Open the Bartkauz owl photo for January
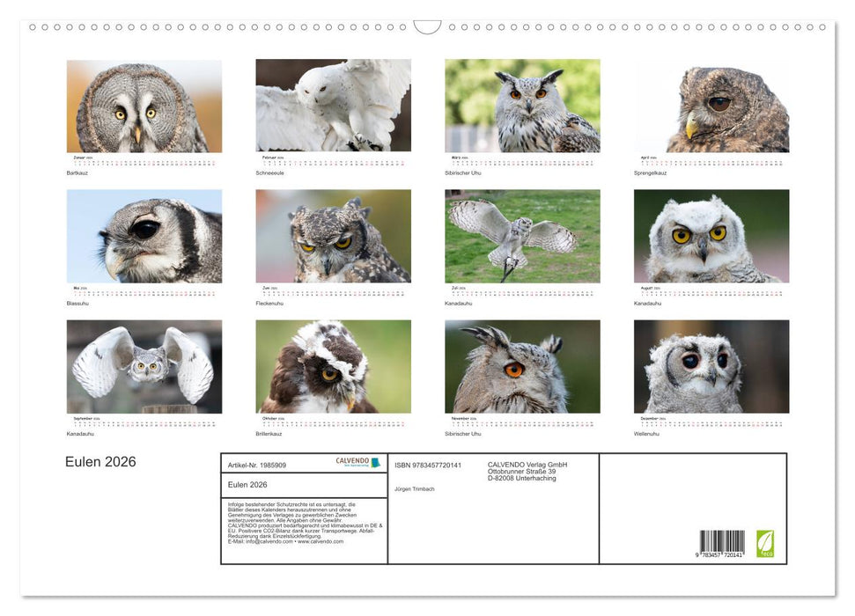The image size is (855, 616). coord(144,106)
